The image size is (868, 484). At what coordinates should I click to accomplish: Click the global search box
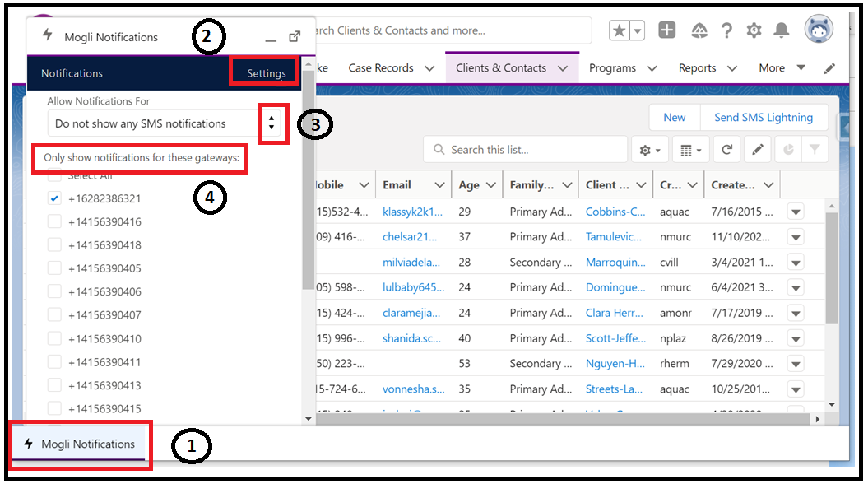453,30
